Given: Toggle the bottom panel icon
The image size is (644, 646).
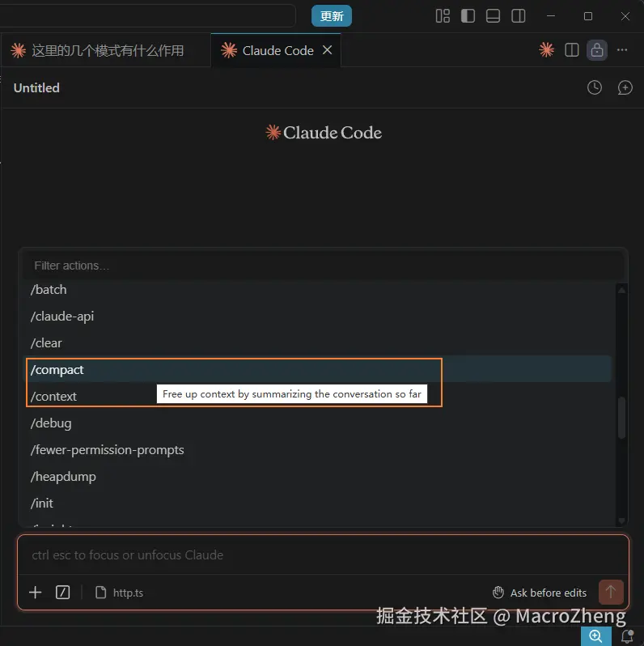Looking at the screenshot, I should pyautogui.click(x=493, y=16).
